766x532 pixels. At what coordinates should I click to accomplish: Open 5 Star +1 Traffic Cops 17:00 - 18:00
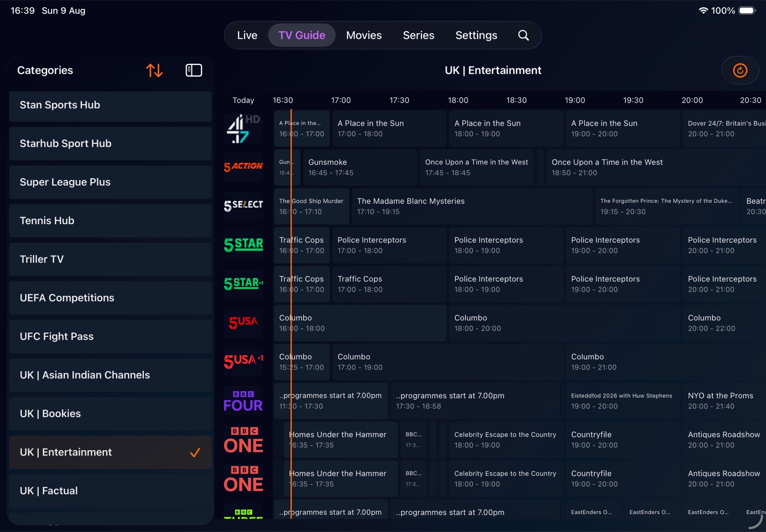click(x=389, y=284)
